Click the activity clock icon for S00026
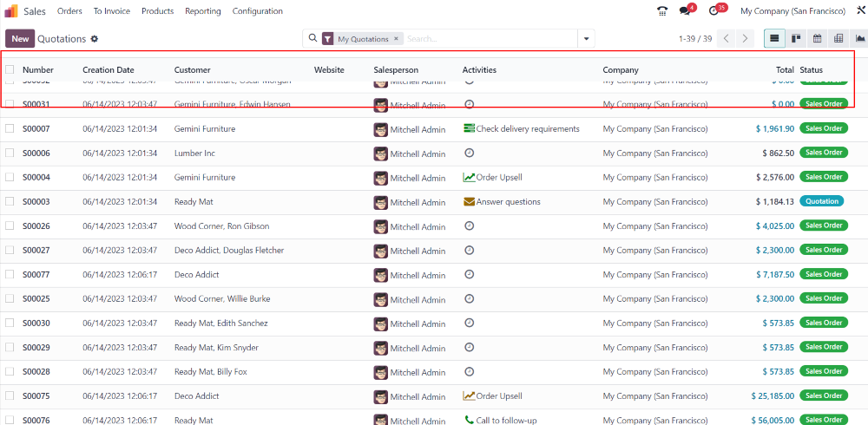 click(x=469, y=226)
